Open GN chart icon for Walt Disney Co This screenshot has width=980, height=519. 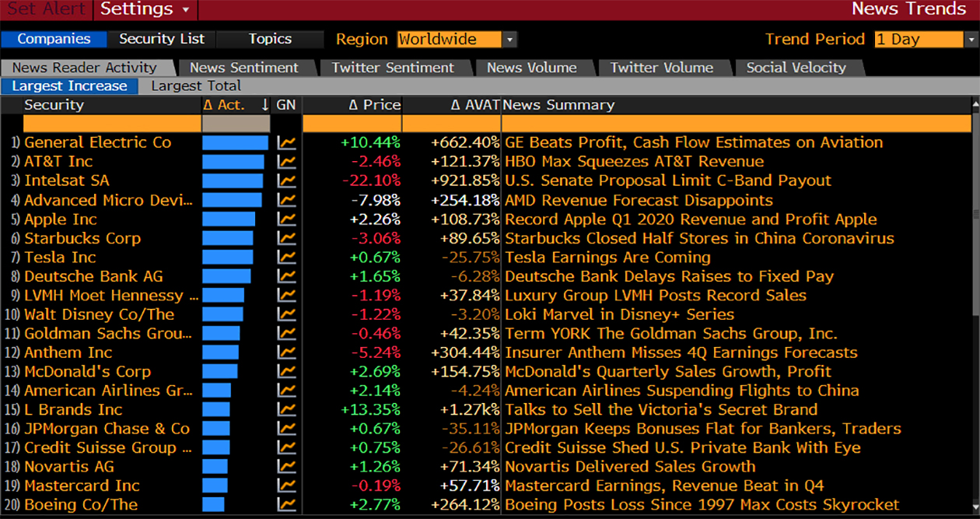click(x=287, y=314)
